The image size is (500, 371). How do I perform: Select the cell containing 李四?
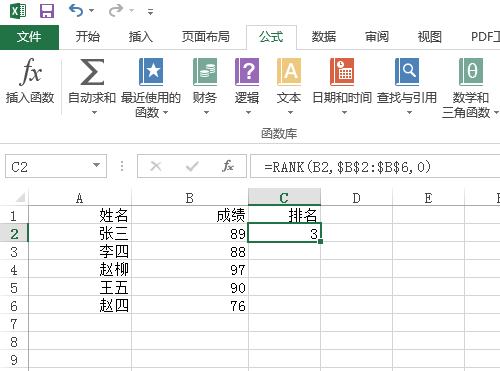(80, 251)
